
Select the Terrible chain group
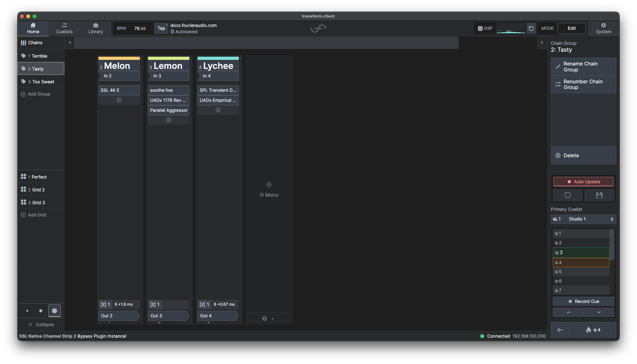(41, 56)
